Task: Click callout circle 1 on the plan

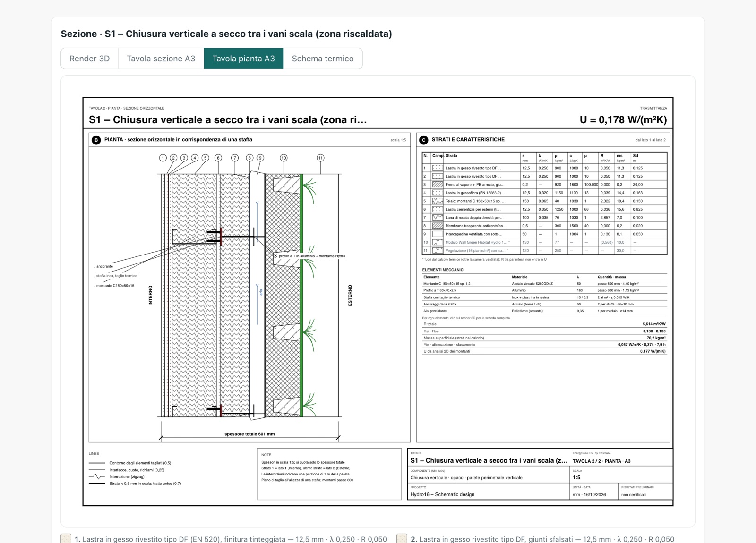Action: point(163,158)
